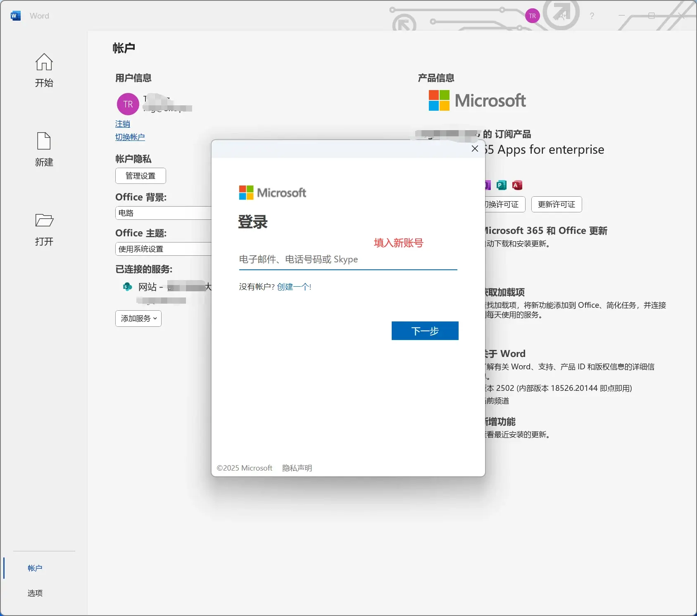The height and width of the screenshot is (616, 697).
Task: Click the Microsoft logo under 产品信息
Action: tap(477, 100)
